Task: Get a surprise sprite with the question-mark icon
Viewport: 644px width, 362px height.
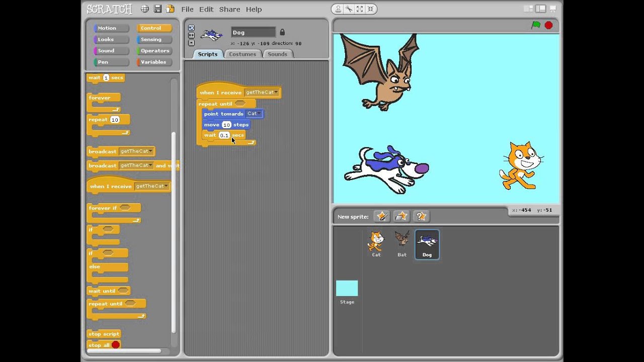Action: pyautogui.click(x=421, y=216)
